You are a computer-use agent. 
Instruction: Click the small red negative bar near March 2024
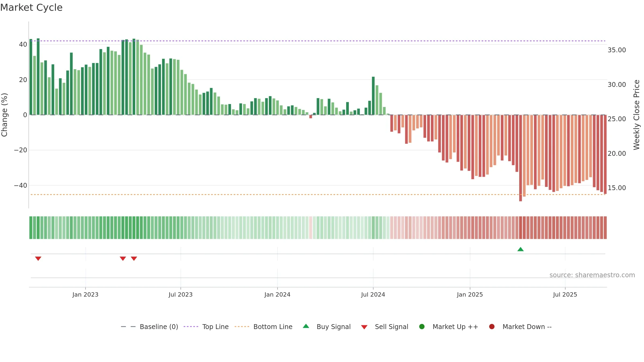point(311,117)
